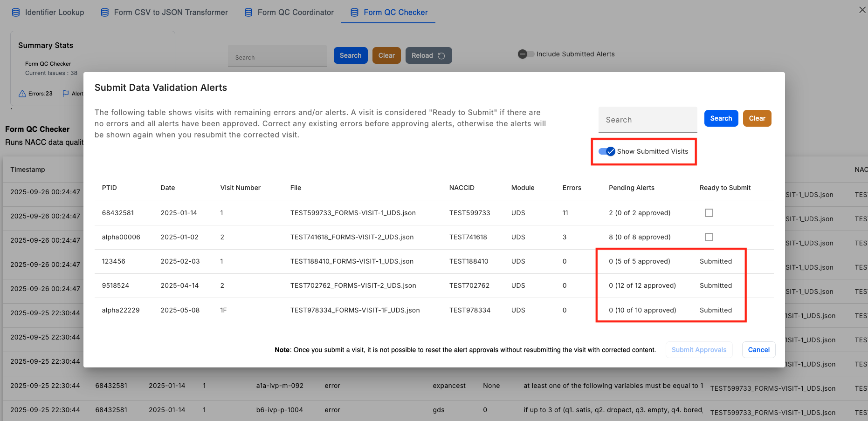Cancel the Submit Data Validation Alerts dialog
This screenshot has width=868, height=421.
(x=758, y=350)
